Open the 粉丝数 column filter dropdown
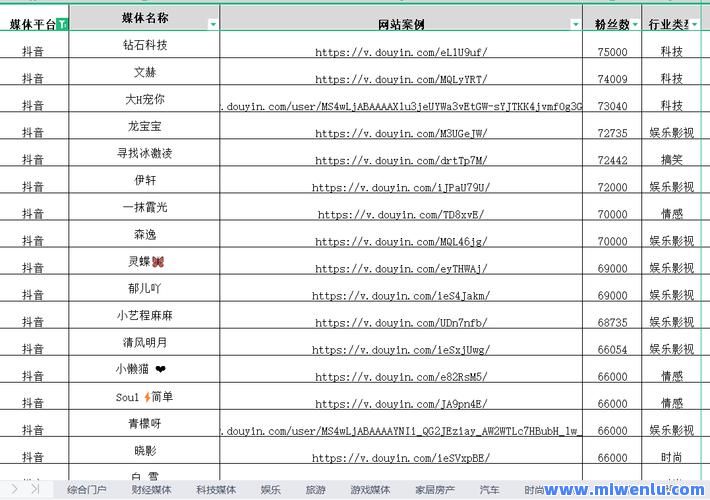This screenshot has height=500, width=710. 635,24
